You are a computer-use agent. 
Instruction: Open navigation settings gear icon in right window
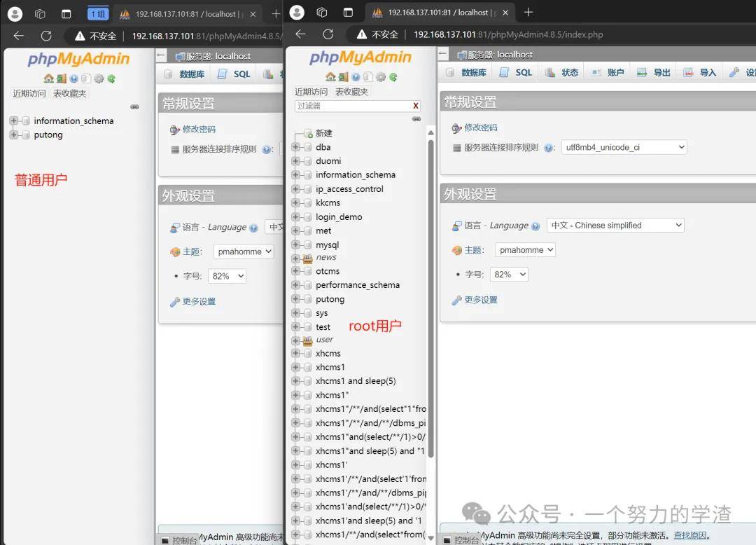click(381, 76)
